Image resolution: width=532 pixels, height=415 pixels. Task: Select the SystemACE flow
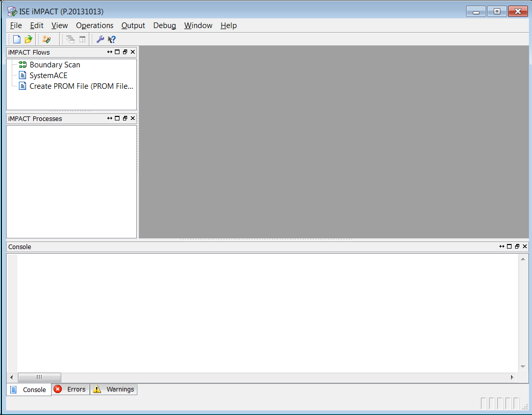click(x=49, y=76)
